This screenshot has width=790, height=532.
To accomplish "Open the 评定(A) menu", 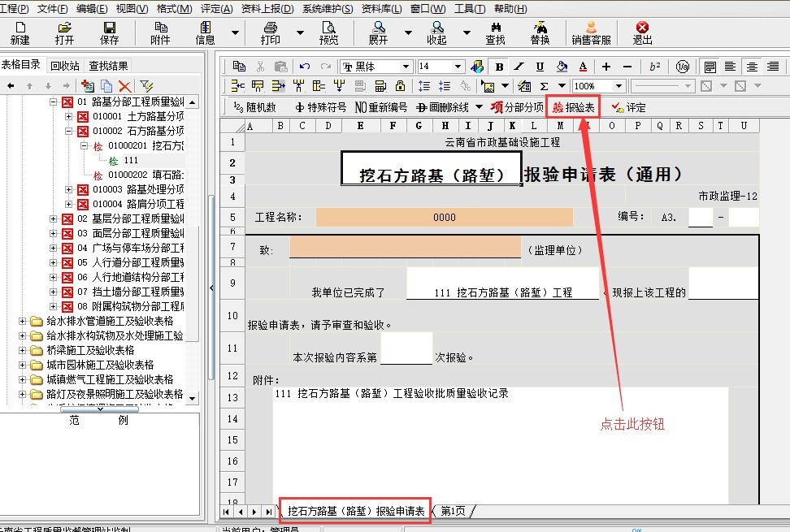I will pyautogui.click(x=215, y=9).
